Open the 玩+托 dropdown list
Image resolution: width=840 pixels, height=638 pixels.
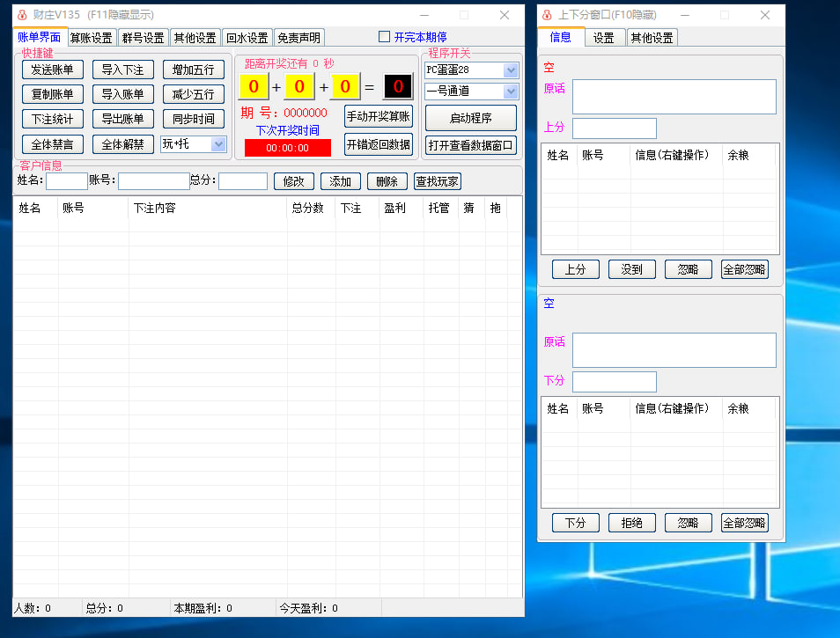pyautogui.click(x=218, y=144)
